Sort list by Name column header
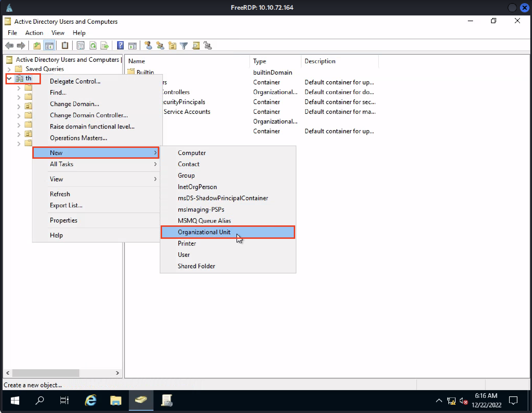Screen dimensions: 532x413 [x=188, y=61]
